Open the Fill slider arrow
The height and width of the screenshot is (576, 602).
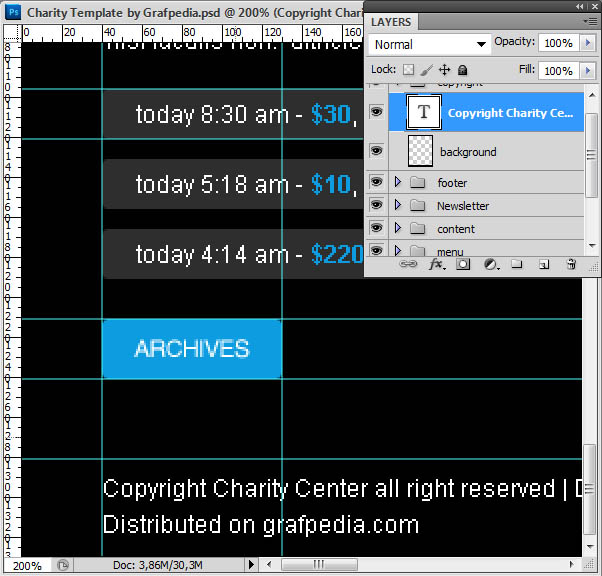587,71
